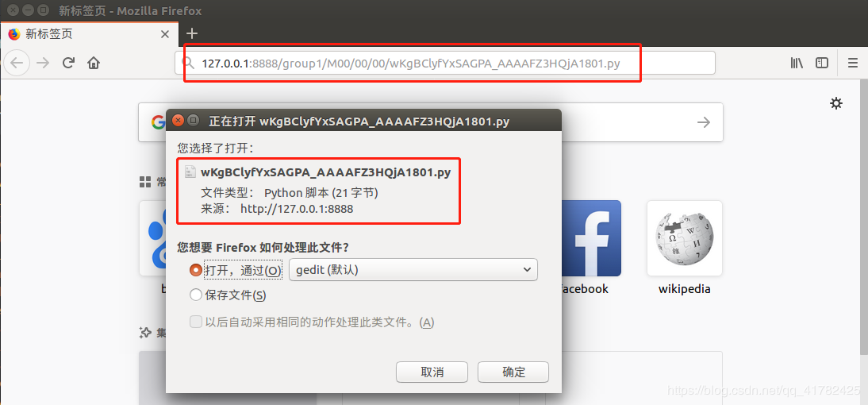868x405 pixels.
Task: Add a new tab with plus button
Action: coord(191,34)
